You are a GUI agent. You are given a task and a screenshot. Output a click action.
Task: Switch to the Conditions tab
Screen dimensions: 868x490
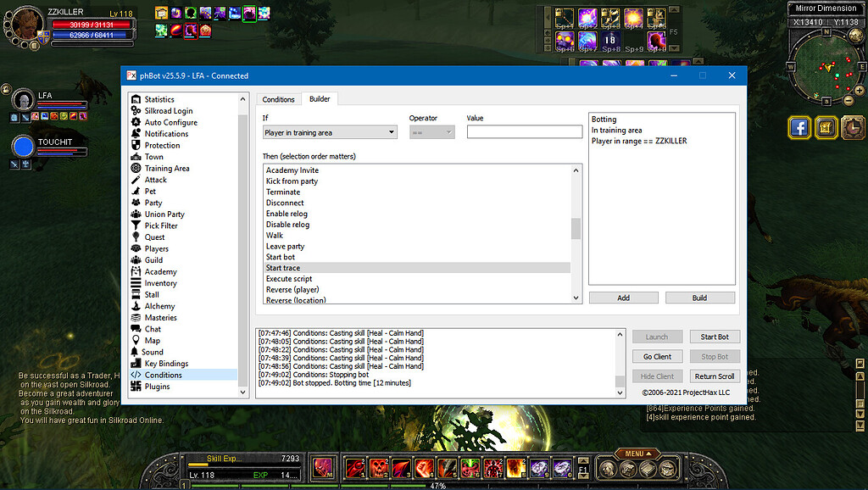[x=278, y=100]
